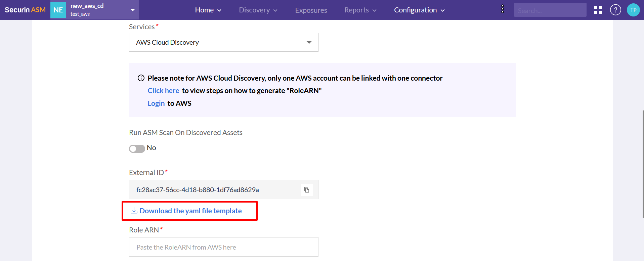Open the vertical three-dot options menu
Screen dimensions: 644x261
click(x=502, y=9)
